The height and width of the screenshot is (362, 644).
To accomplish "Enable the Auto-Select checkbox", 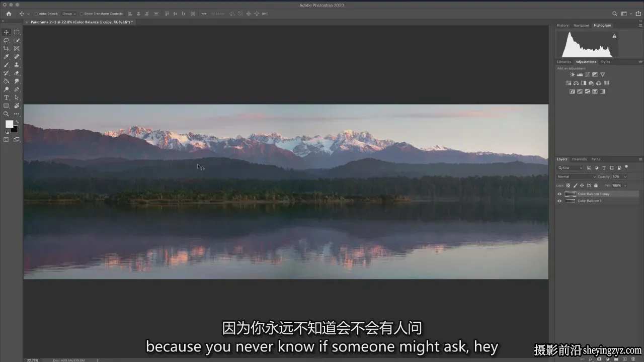I will point(36,14).
